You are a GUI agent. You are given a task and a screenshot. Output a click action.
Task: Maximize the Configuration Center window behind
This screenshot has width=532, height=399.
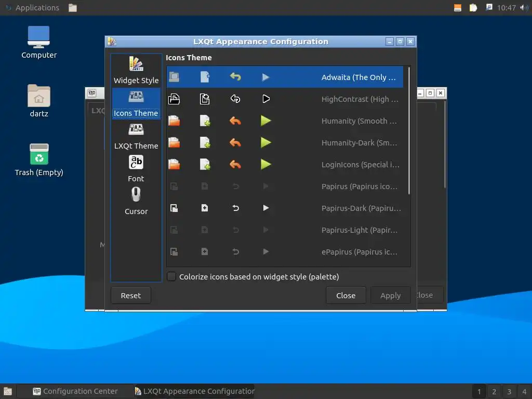[x=430, y=93]
